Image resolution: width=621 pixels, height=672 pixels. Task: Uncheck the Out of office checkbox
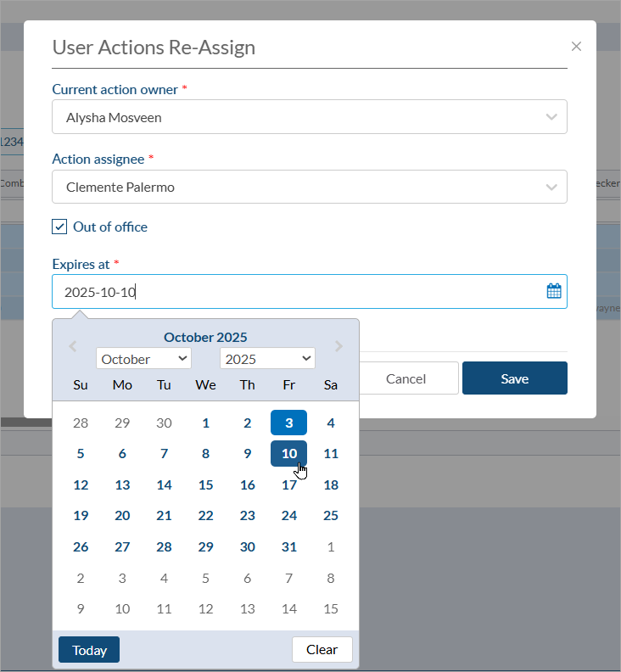click(x=59, y=227)
